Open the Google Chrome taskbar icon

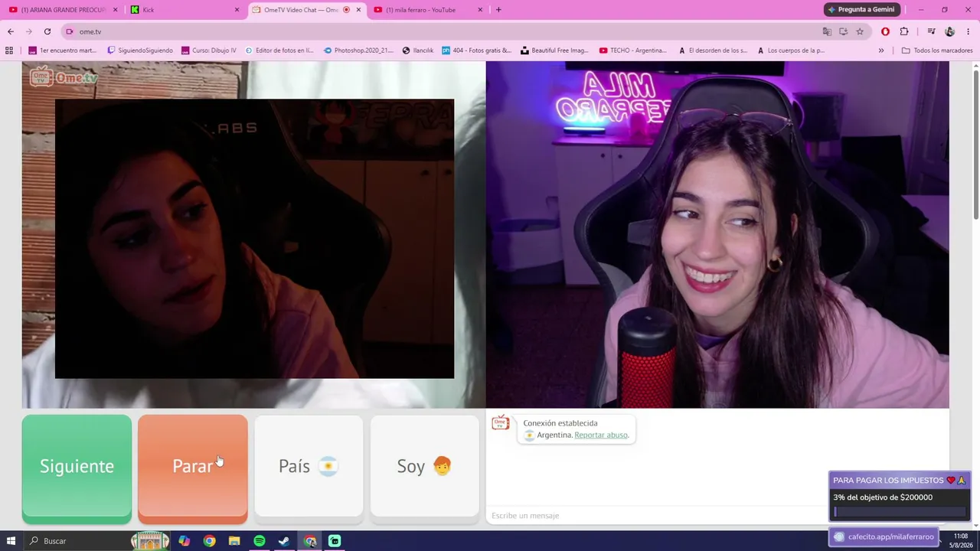[209, 541]
